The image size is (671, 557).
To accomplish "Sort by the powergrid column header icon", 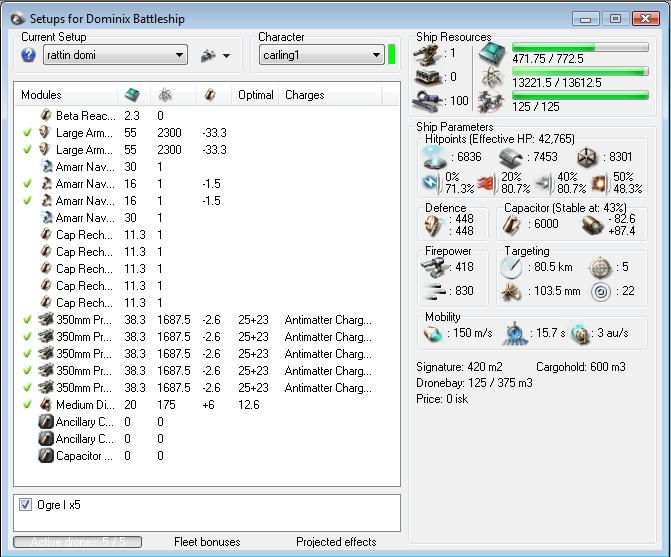I will (x=165, y=95).
